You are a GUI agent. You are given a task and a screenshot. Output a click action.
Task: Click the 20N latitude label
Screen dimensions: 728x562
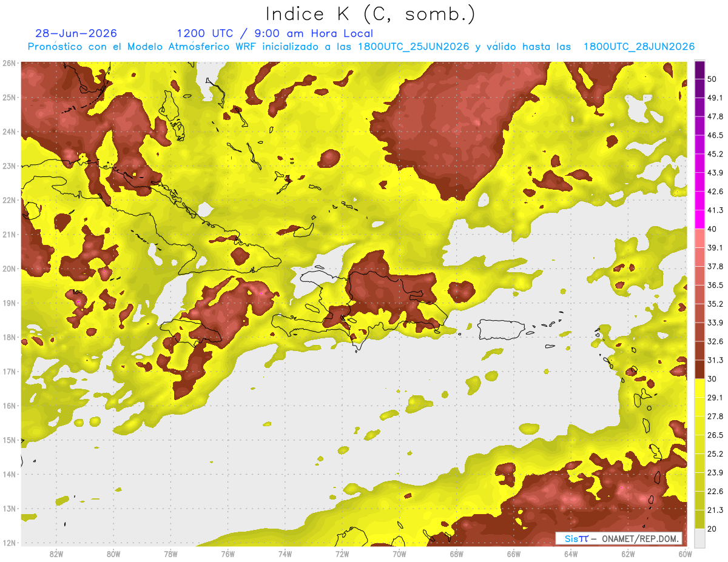[9, 269]
